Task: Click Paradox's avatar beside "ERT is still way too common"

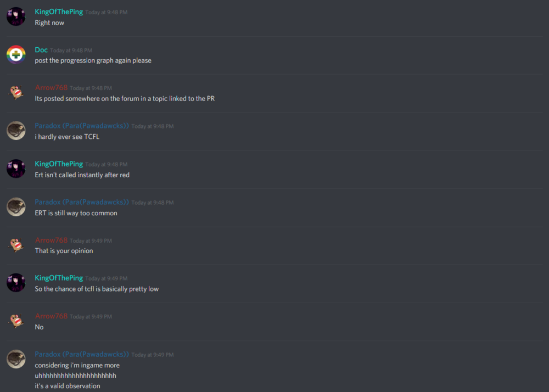Action: coord(16,207)
